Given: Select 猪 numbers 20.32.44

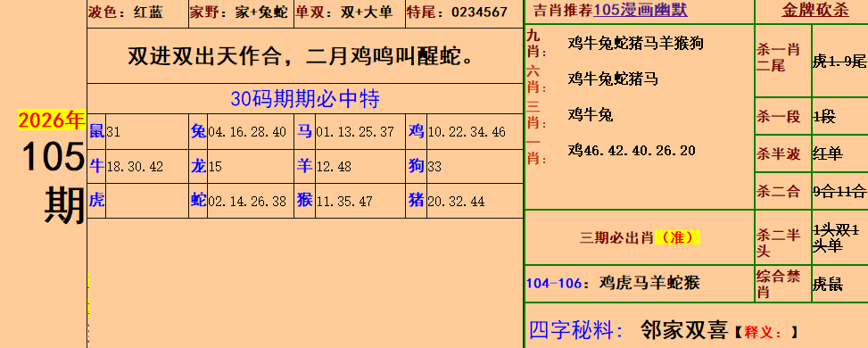Looking at the screenshot, I should click(x=456, y=201).
